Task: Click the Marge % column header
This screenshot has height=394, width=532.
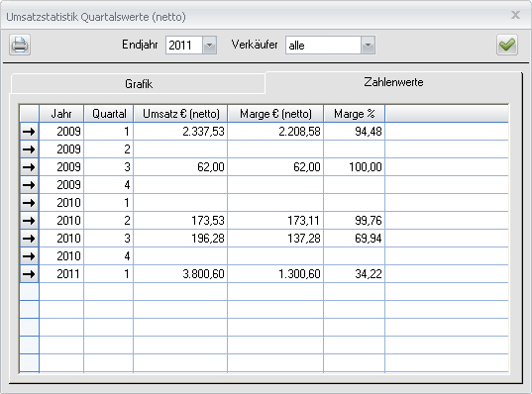Action: (355, 114)
